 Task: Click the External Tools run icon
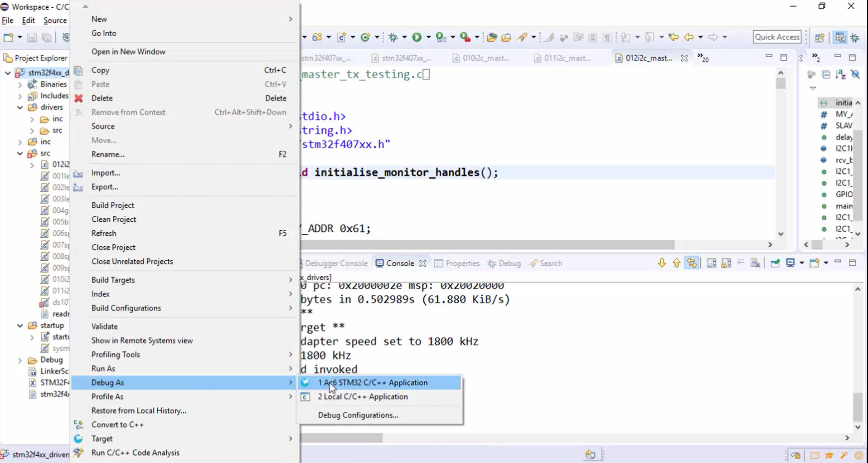(x=465, y=37)
